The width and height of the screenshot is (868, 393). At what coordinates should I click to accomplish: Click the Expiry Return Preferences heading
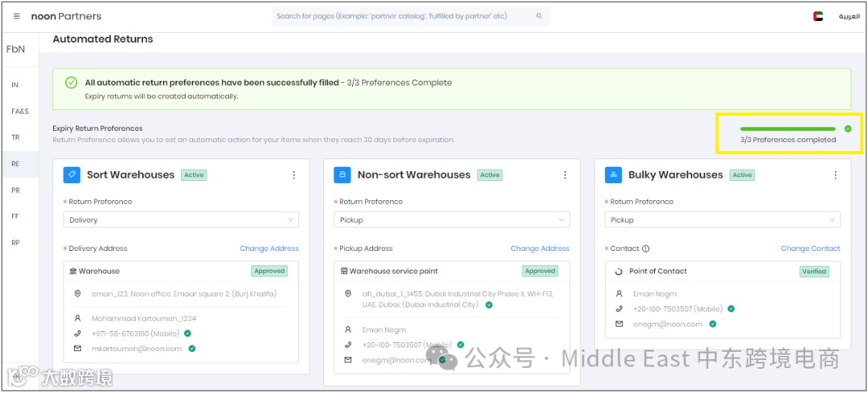(97, 129)
